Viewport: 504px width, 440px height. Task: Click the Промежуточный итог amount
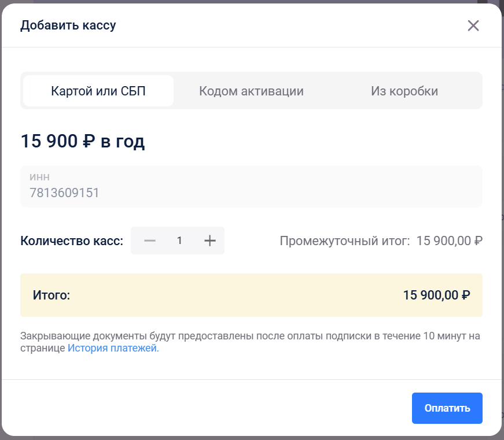450,241
